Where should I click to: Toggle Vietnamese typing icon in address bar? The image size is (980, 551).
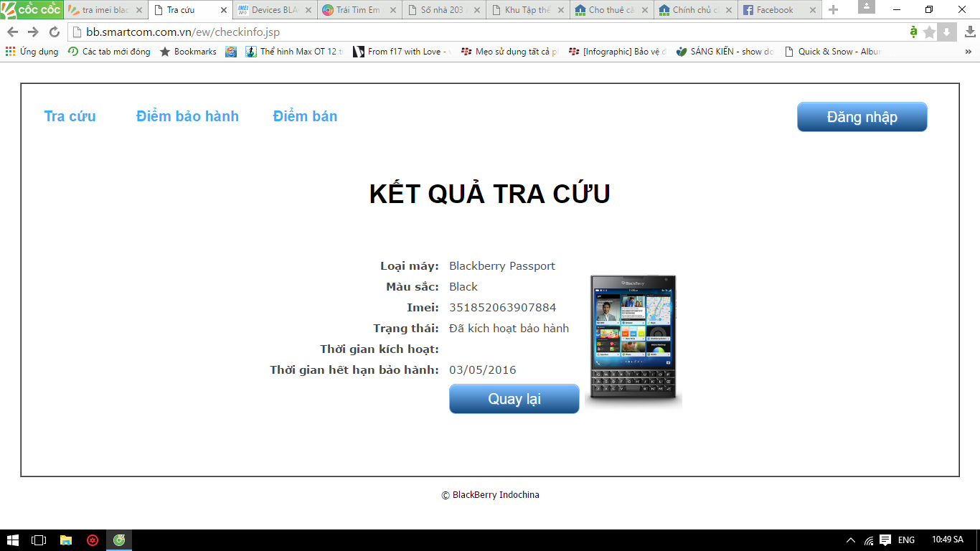[x=913, y=32]
